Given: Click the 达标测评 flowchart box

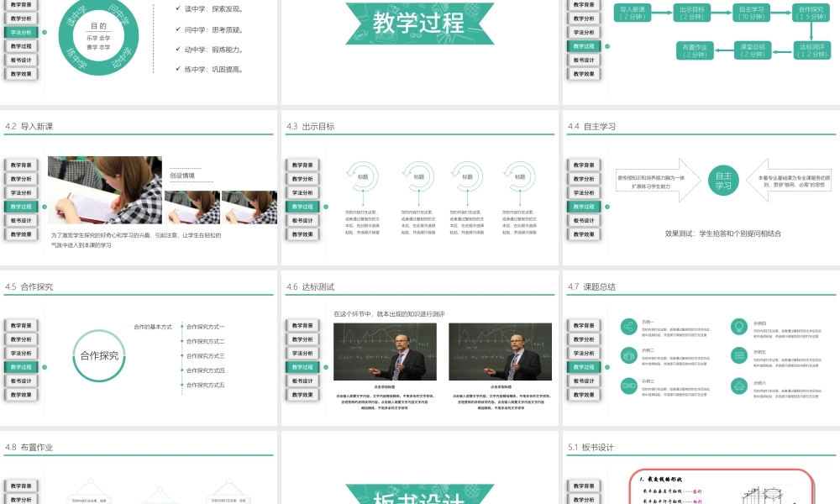Looking at the screenshot, I should pyautogui.click(x=814, y=50).
